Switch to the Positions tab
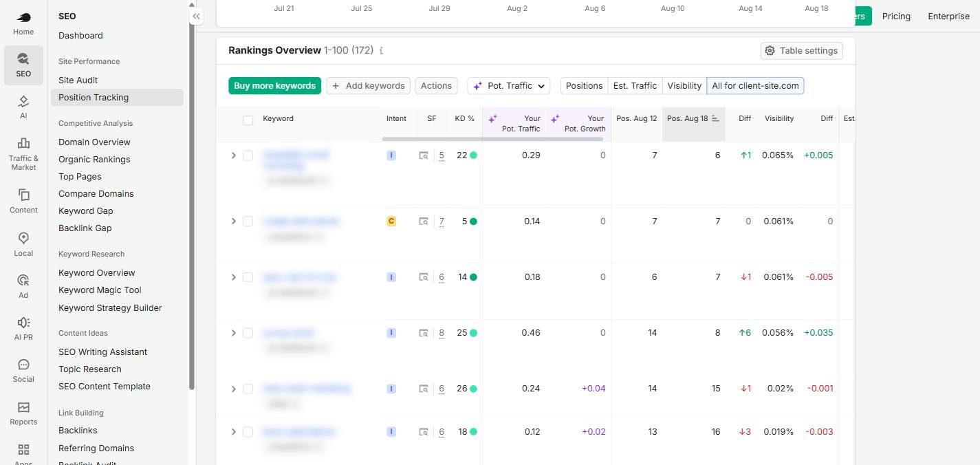This screenshot has height=465, width=980. (584, 86)
